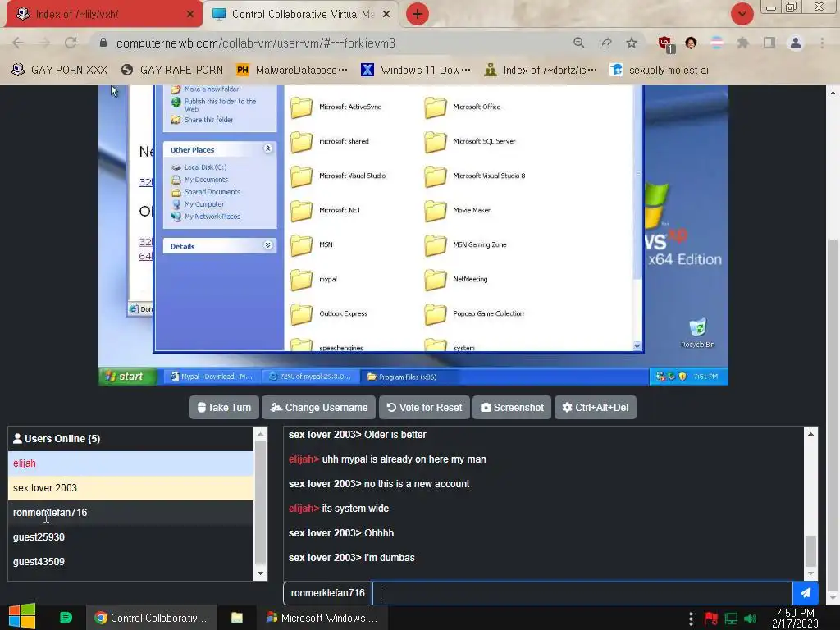Screen dimensions: 840x630
Task: Send Ctrl+Alt+Del to the VM
Action: point(596,407)
